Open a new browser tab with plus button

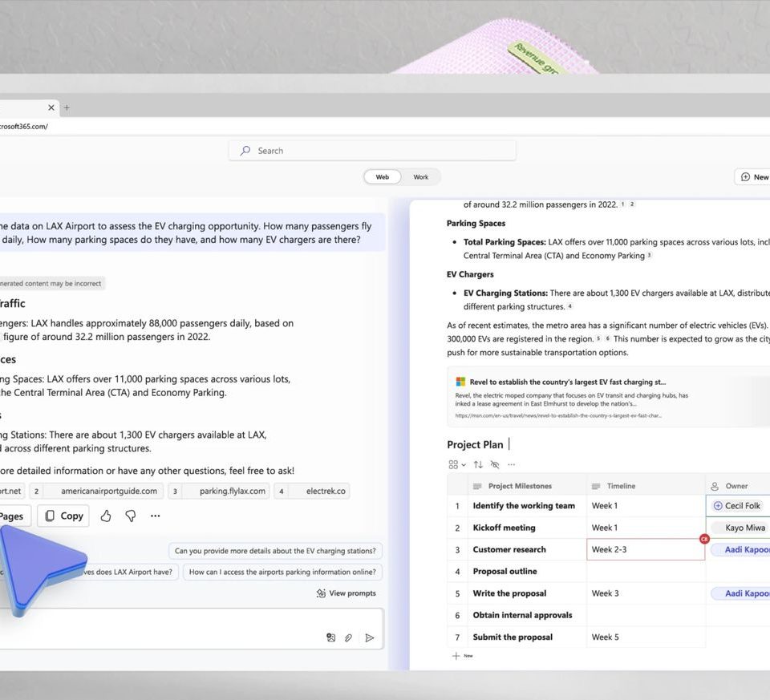(67, 107)
